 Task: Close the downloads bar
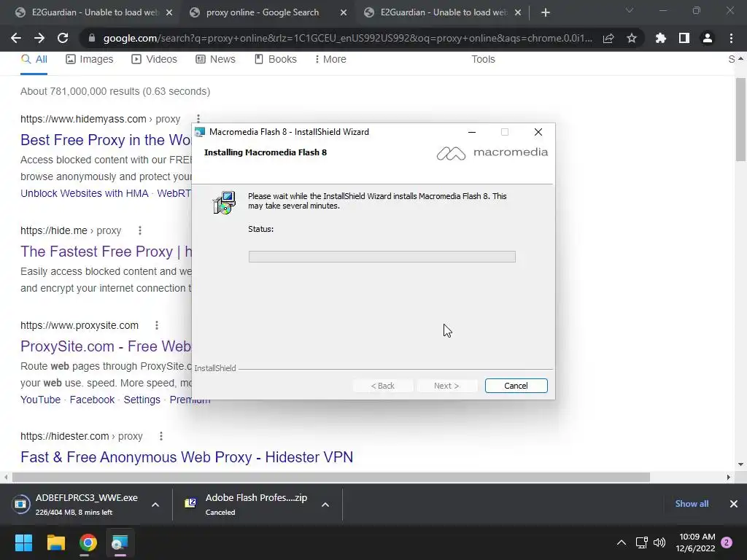pos(734,504)
